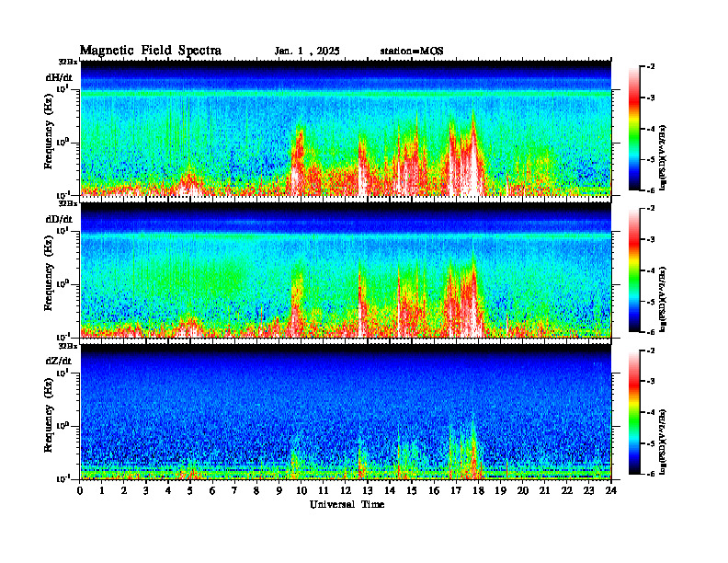Click hour "2" on the time axis
The width and height of the screenshot is (728, 563).
point(124,491)
